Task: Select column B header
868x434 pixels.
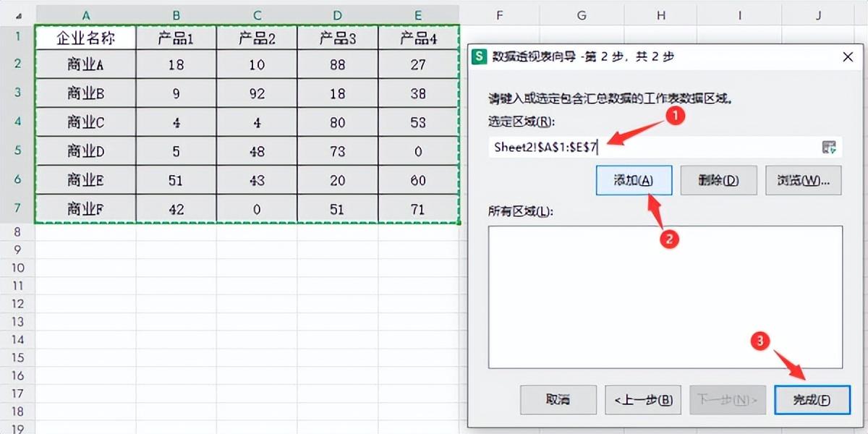Action: (x=176, y=15)
